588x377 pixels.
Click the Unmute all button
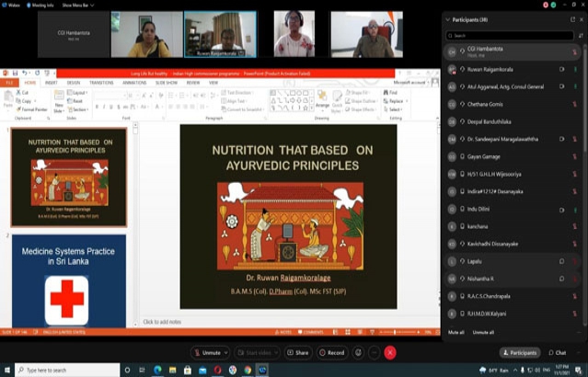[x=483, y=332]
